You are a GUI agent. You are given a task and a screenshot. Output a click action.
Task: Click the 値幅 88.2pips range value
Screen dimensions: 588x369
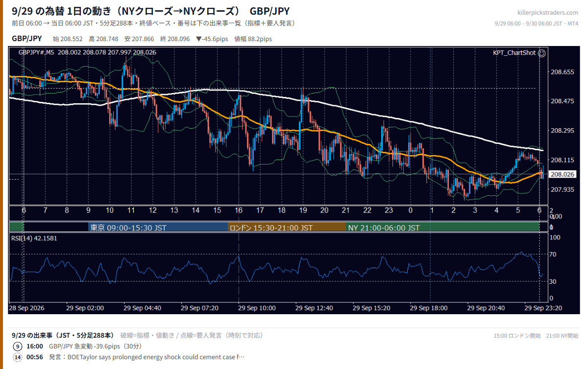pyautogui.click(x=253, y=39)
